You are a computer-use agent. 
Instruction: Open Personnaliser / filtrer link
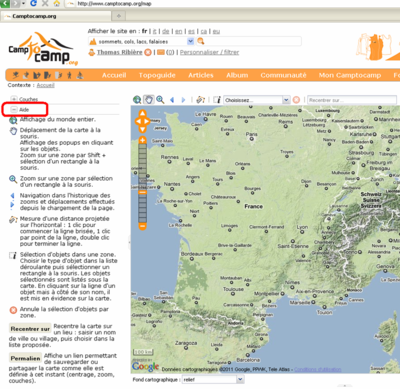click(x=209, y=52)
